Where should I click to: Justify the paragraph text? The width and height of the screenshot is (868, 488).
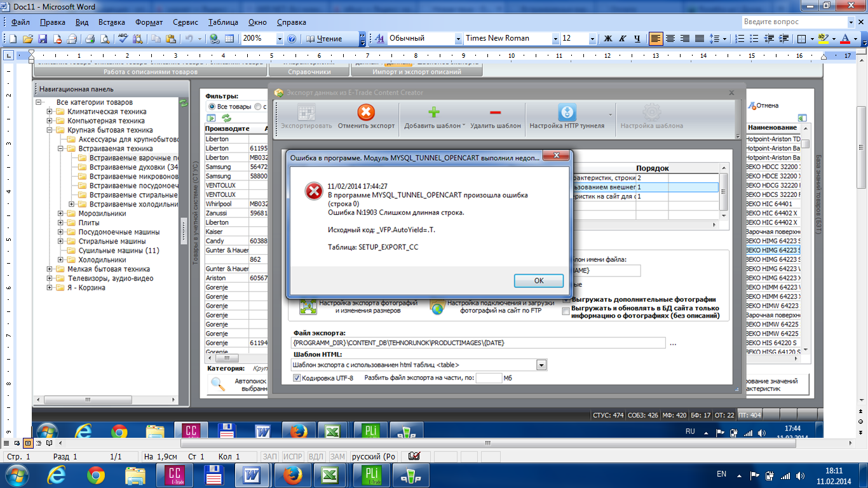(700, 39)
